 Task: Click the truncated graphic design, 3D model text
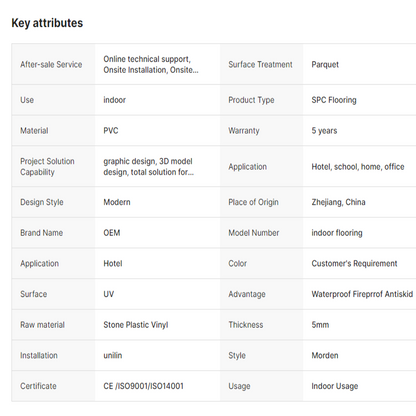tap(148, 167)
